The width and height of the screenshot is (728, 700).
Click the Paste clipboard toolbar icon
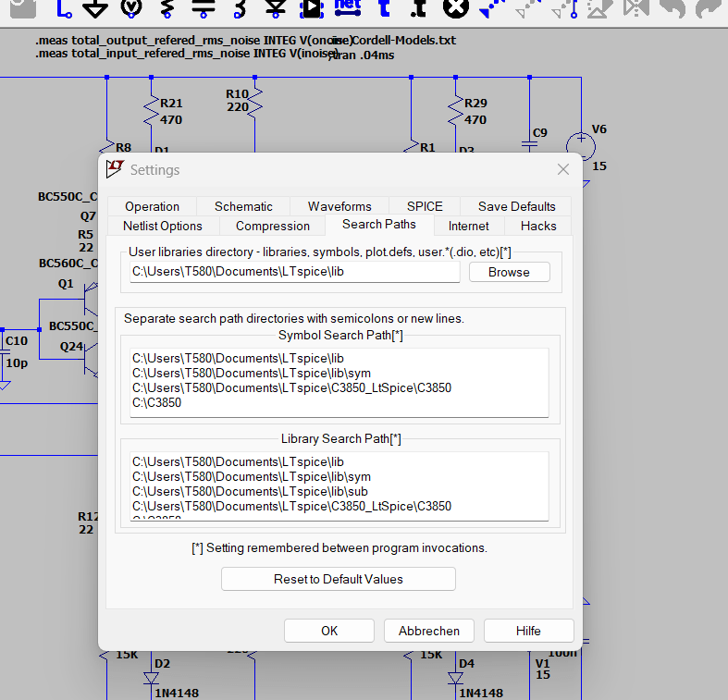tap(23, 8)
